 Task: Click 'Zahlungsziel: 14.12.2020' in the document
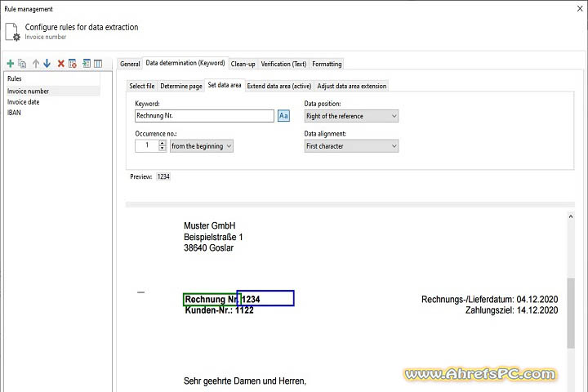point(511,310)
